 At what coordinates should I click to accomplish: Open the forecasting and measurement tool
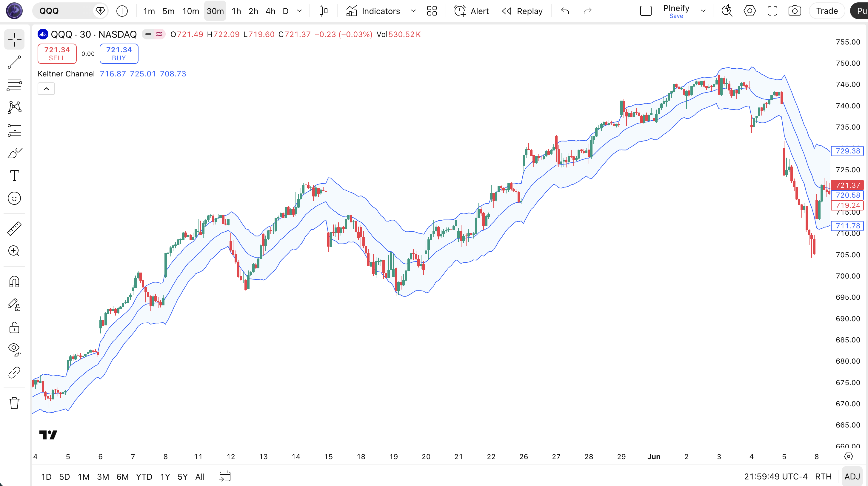pos(15,130)
